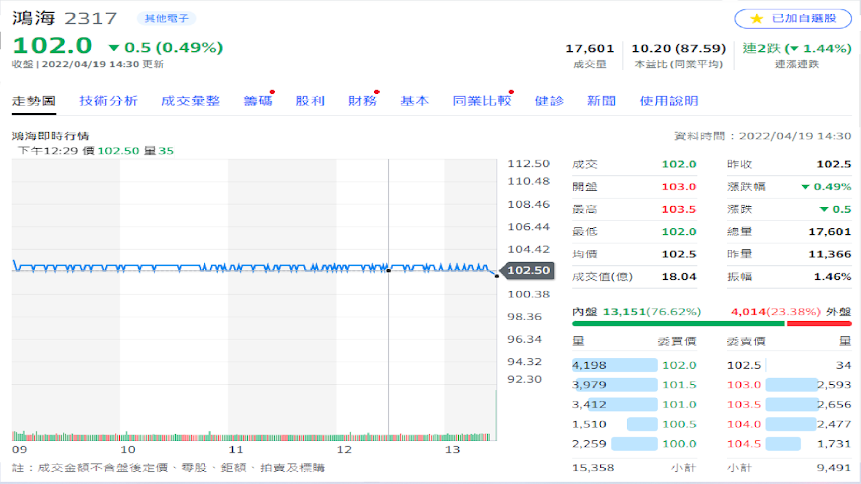Screen dimensions: 861x484
Task: Click the 102.50 price marker on chart
Action: [x=528, y=270]
